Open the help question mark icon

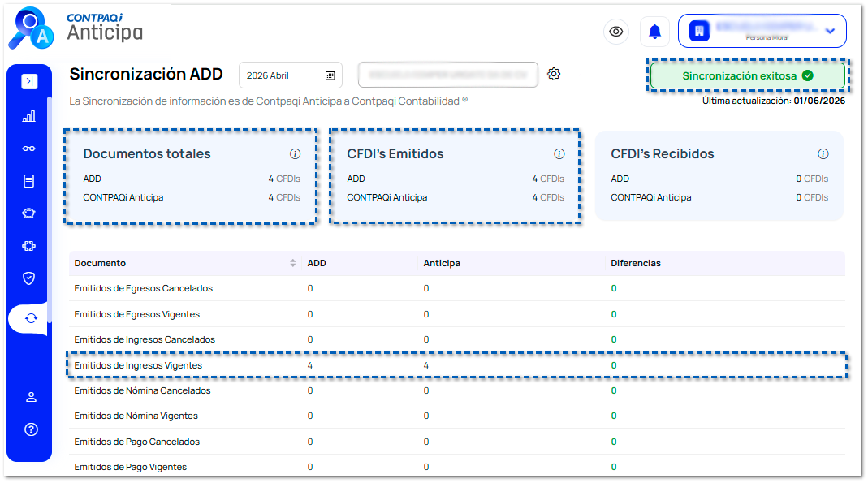point(31,429)
